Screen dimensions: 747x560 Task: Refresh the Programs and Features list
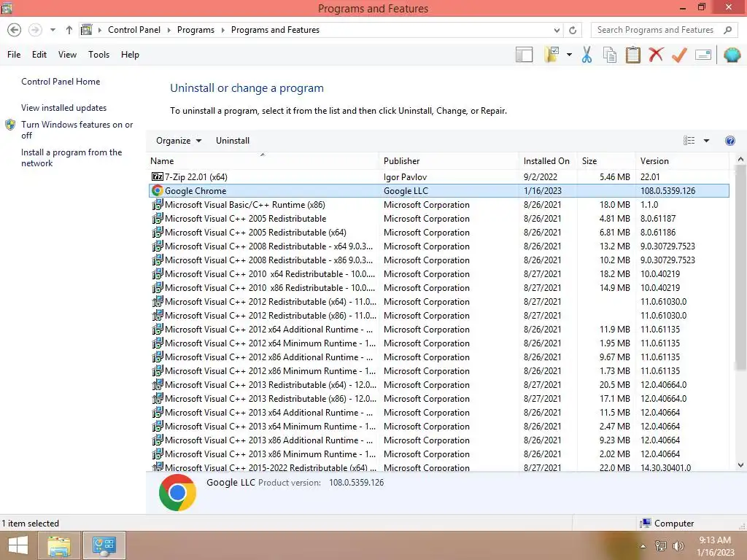[x=573, y=30]
